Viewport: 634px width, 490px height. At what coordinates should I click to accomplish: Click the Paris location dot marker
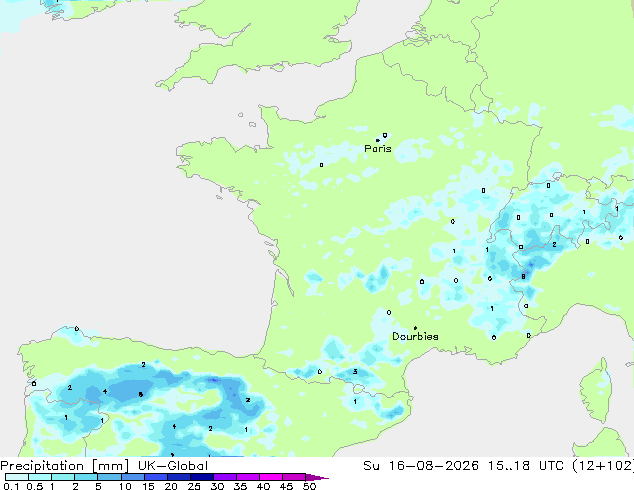pyautogui.click(x=377, y=140)
